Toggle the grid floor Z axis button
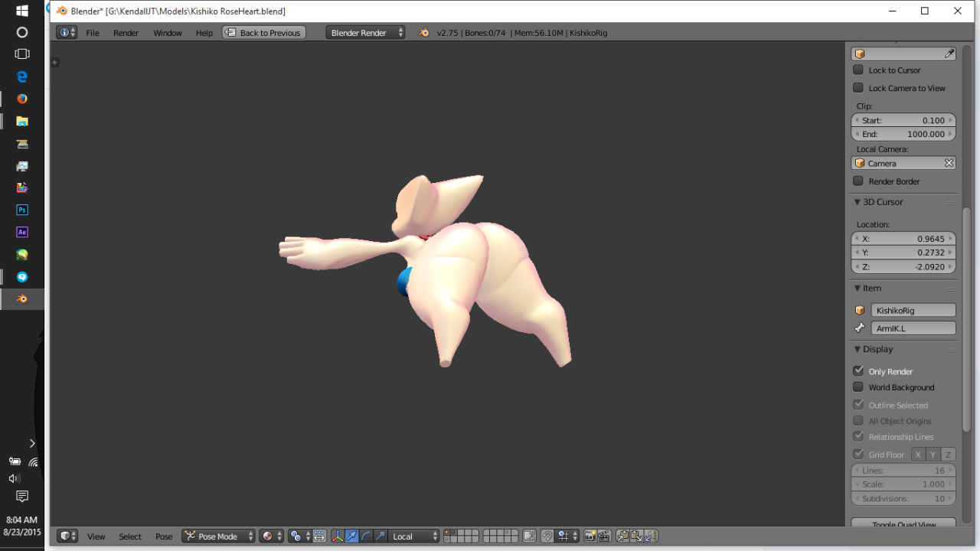The image size is (980, 551). pos(948,455)
